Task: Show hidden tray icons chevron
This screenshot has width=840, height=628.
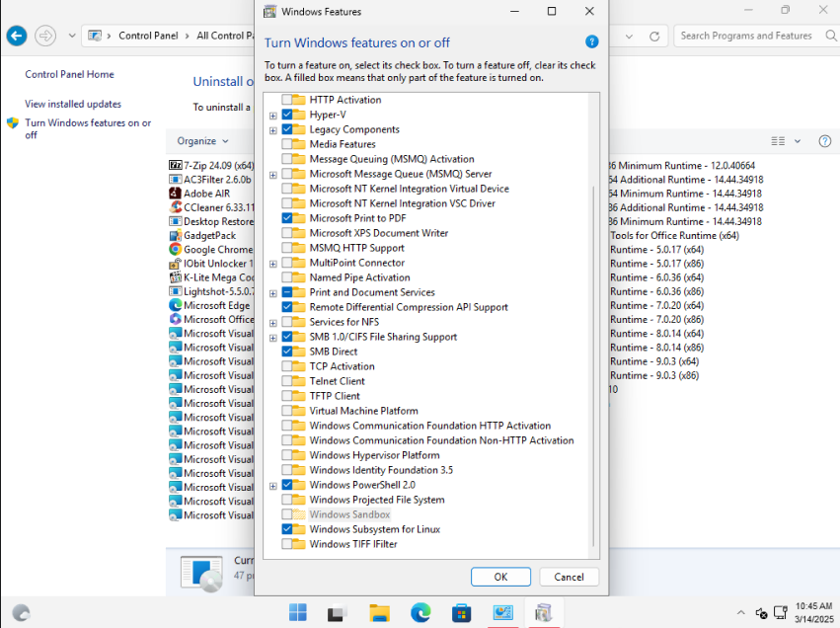Action: point(741,612)
